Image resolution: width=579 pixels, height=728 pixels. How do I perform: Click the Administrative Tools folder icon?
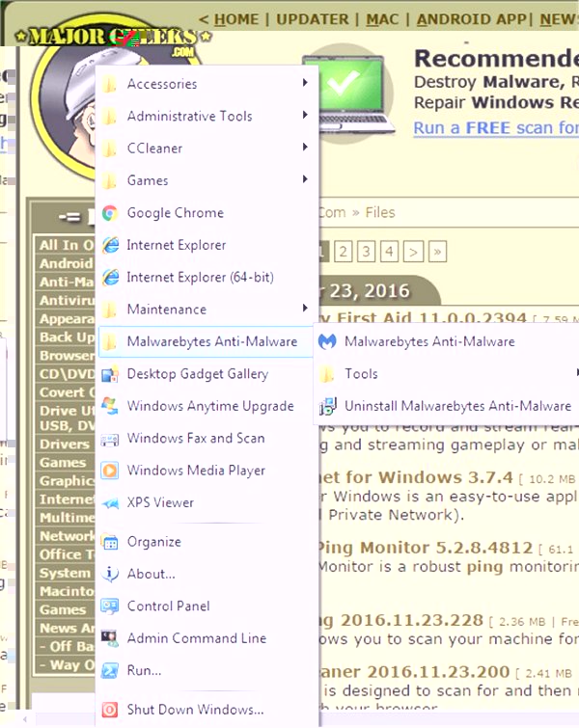click(x=110, y=116)
